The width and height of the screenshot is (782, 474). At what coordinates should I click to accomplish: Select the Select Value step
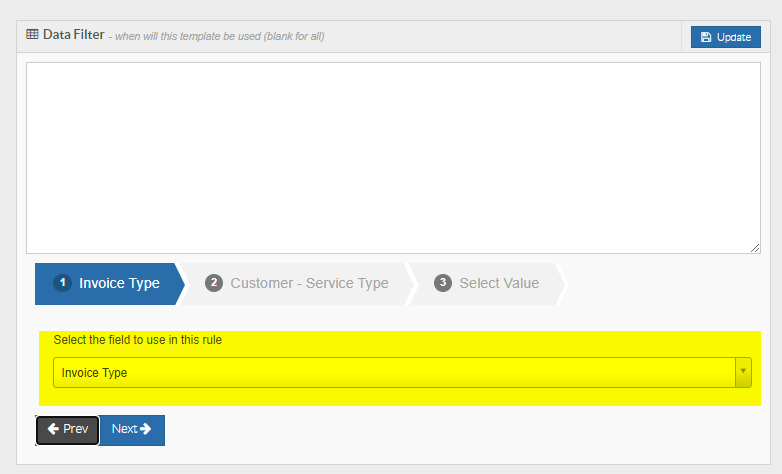487,283
